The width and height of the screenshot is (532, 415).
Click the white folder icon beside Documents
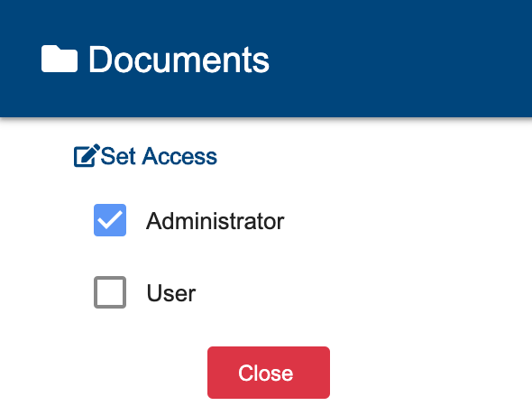[60, 59]
